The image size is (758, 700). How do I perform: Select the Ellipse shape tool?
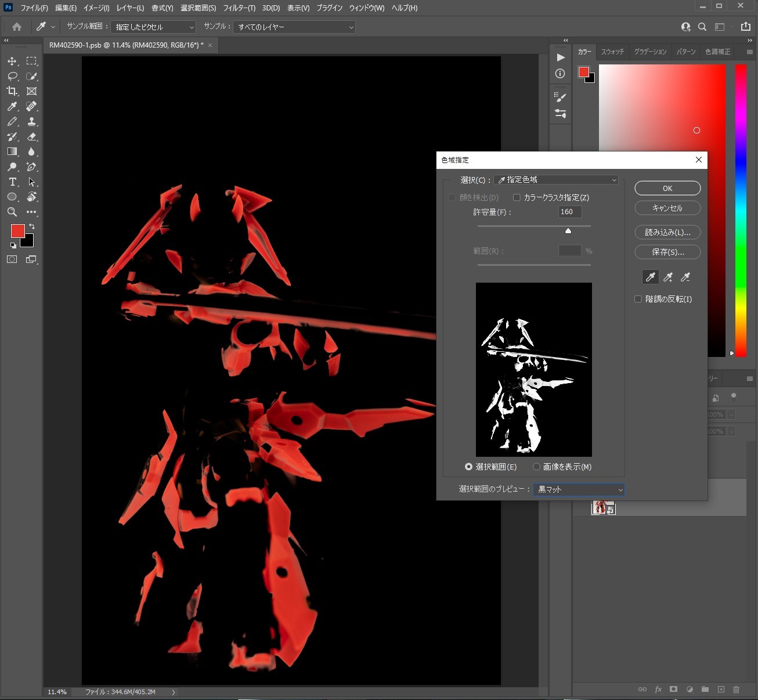click(x=12, y=197)
